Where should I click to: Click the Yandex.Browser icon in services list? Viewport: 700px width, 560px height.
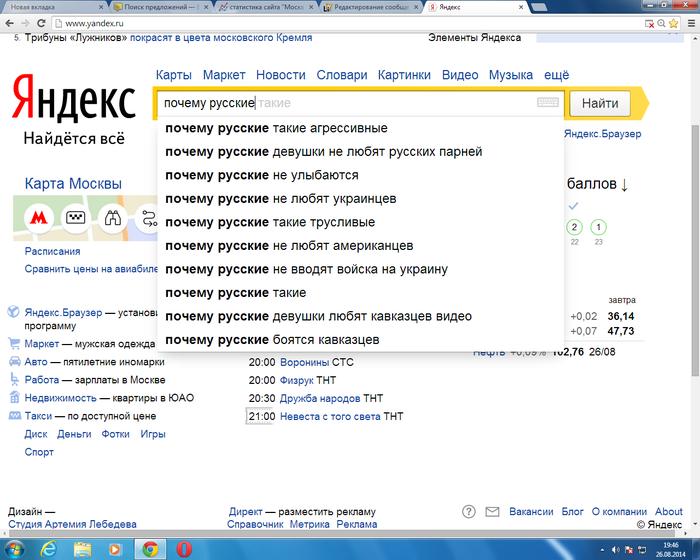pos(13,312)
